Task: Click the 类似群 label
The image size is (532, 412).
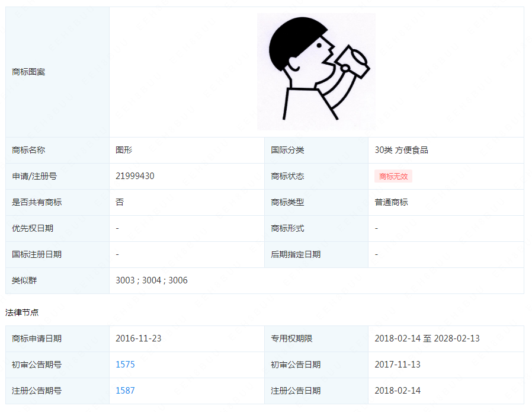Action: point(24,280)
